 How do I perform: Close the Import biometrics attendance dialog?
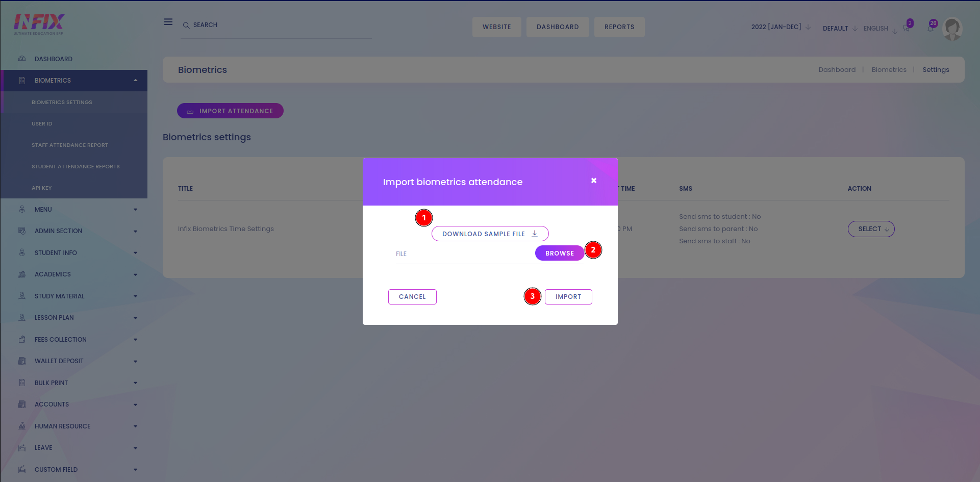594,181
